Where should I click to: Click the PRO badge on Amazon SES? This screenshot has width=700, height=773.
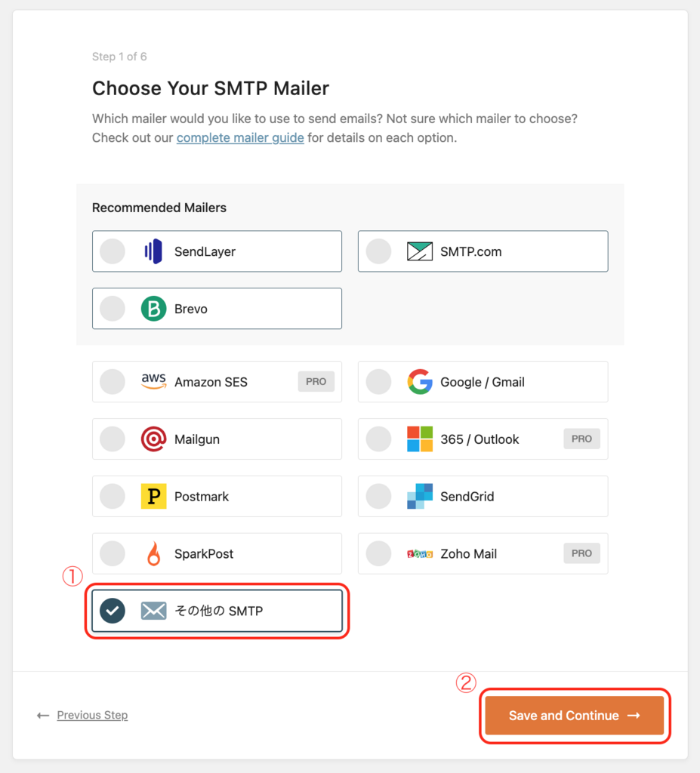316,381
